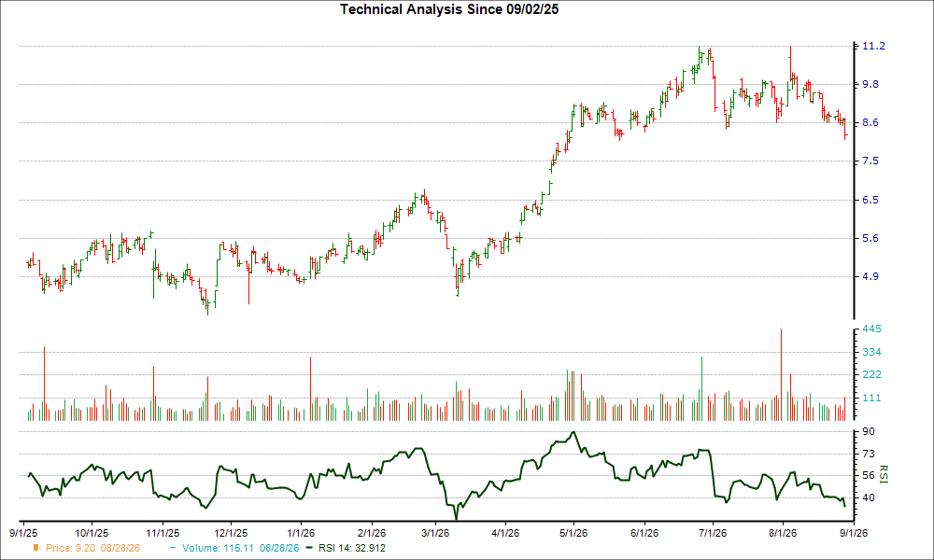Click the chart title "Technical Analysis Since 09/02/25"

(449, 9)
